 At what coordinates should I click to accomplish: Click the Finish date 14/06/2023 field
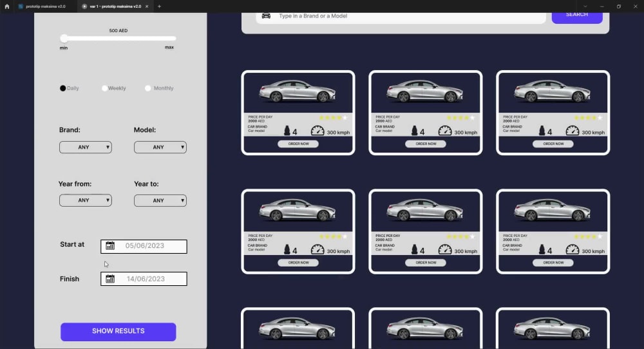coord(144,279)
